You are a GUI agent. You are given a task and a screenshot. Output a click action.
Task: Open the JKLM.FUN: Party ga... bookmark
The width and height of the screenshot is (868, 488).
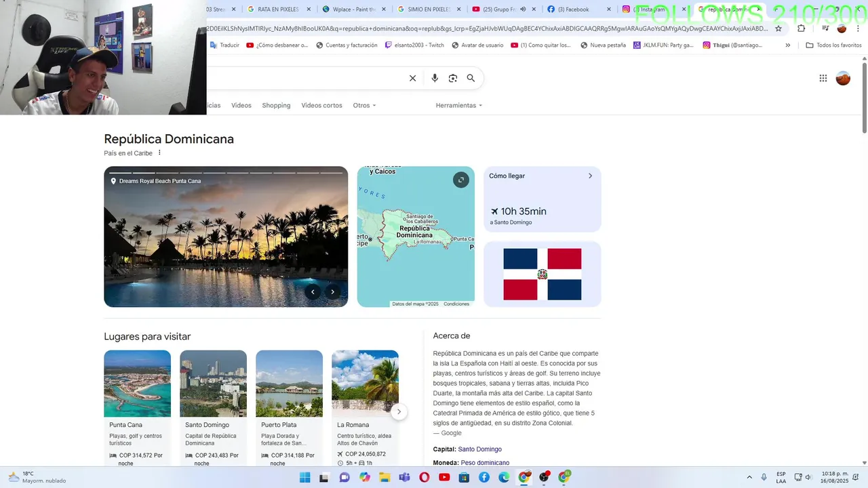(663, 45)
